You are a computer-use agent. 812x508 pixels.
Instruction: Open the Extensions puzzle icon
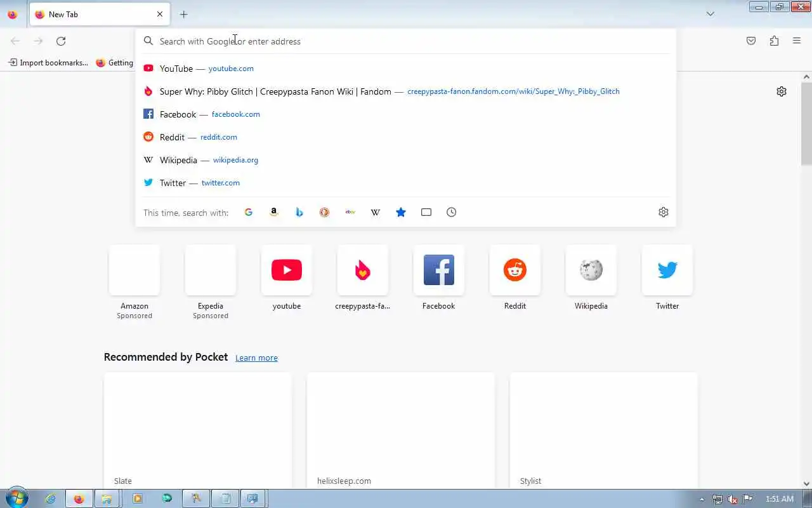coord(774,41)
